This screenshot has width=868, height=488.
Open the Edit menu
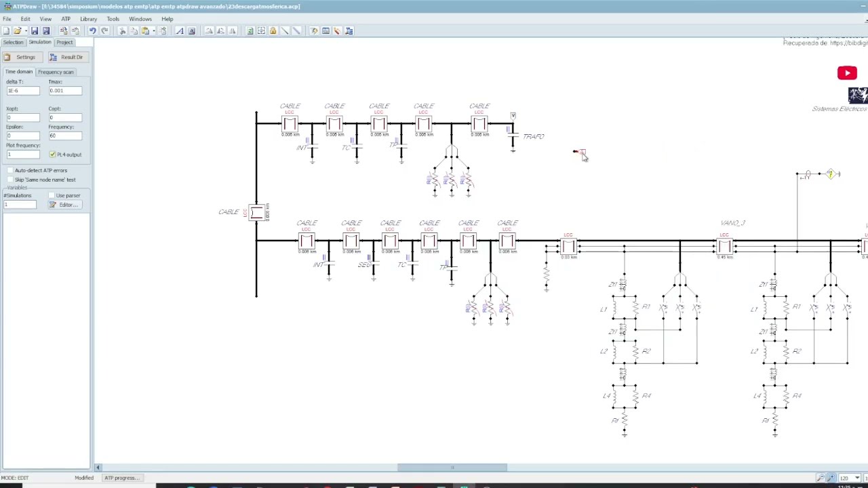[25, 19]
